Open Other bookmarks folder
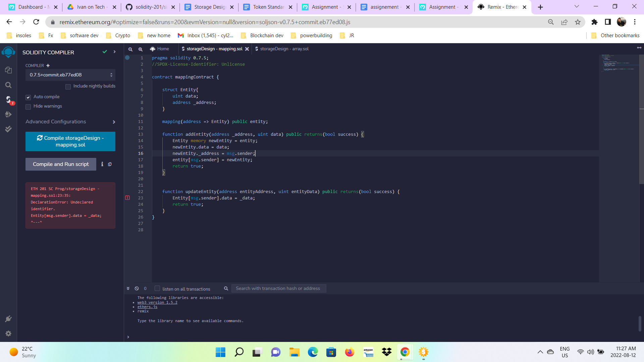Screen dimensions: 644x362 (x=615, y=36)
